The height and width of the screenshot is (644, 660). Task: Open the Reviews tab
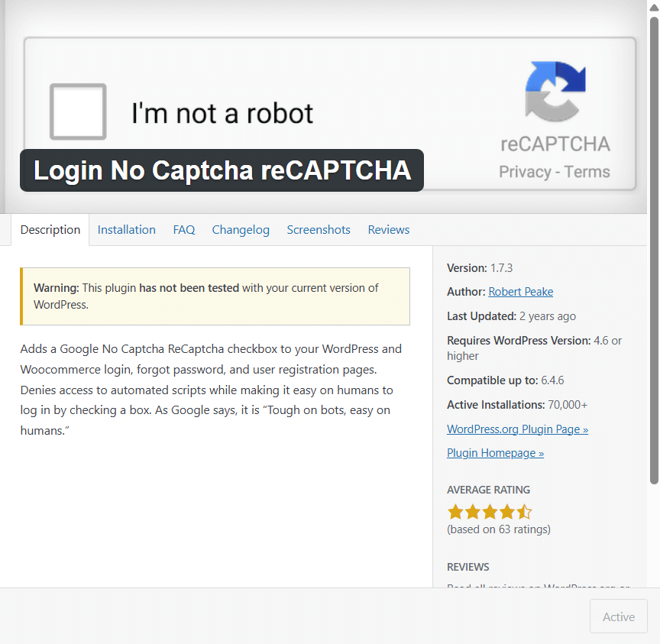click(x=389, y=230)
